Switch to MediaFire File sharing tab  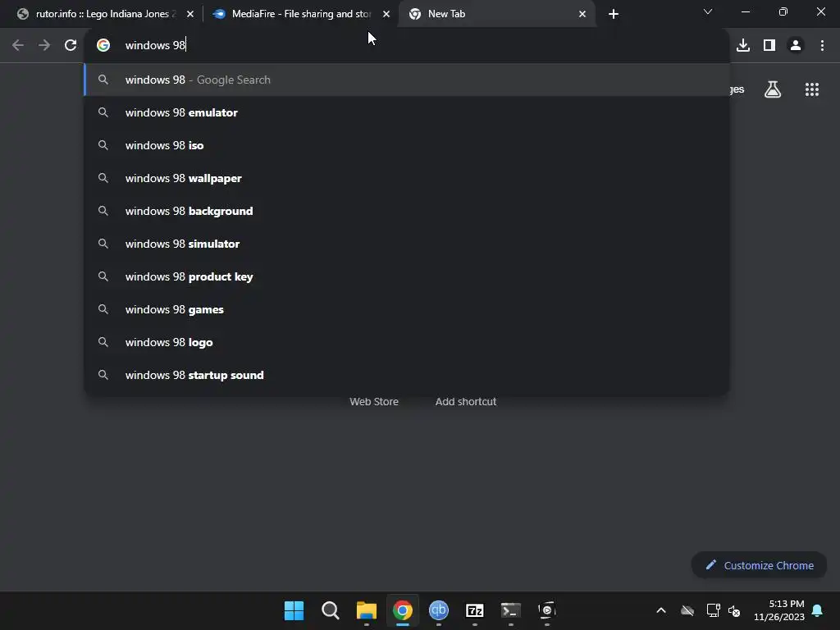(300, 14)
